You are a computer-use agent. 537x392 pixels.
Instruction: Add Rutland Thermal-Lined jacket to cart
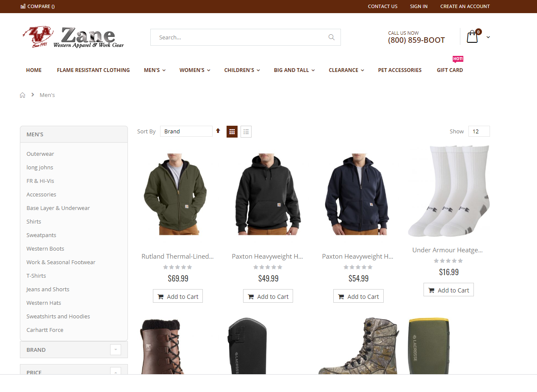[x=178, y=296]
